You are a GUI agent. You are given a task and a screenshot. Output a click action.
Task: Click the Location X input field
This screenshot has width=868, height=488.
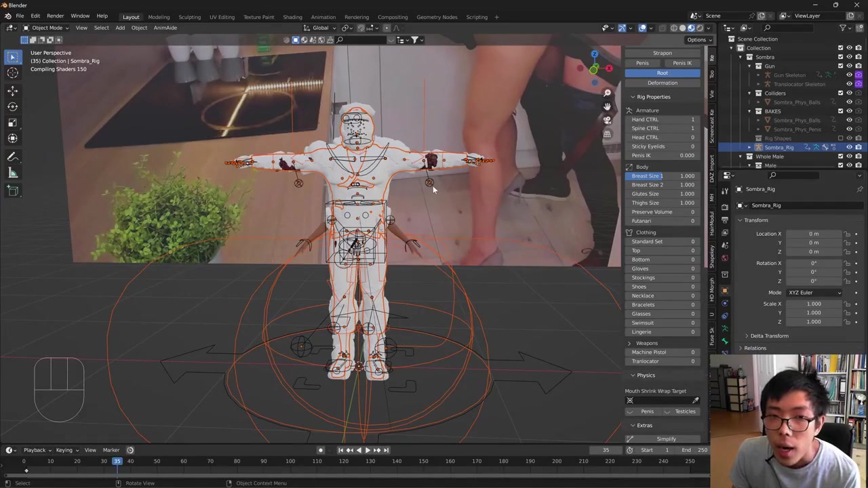tap(813, 234)
